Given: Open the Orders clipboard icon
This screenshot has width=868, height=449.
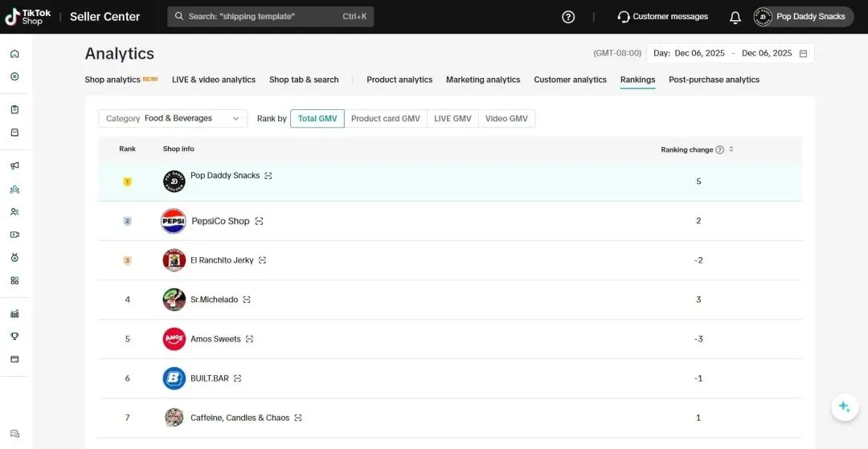Looking at the screenshot, I should point(15,109).
